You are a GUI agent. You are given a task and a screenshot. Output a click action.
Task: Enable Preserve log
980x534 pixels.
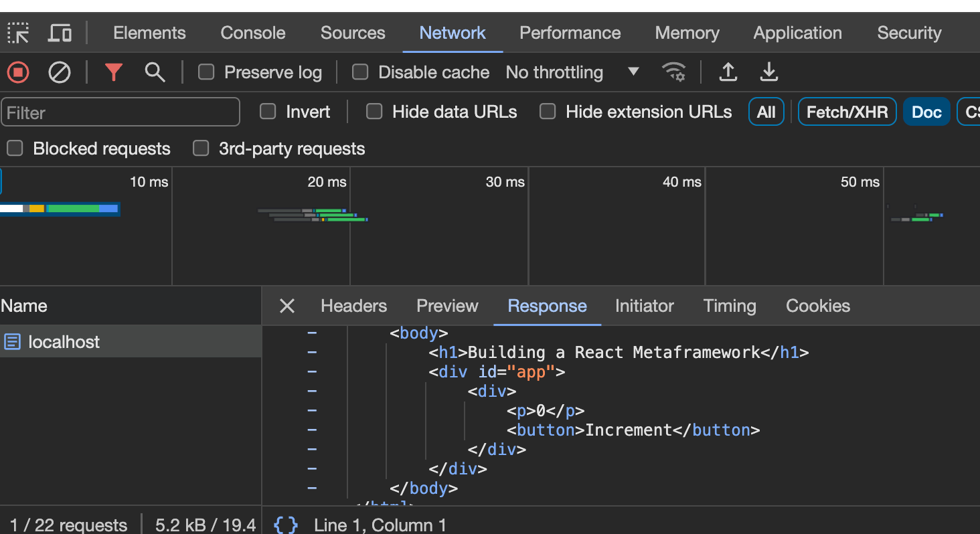point(206,72)
